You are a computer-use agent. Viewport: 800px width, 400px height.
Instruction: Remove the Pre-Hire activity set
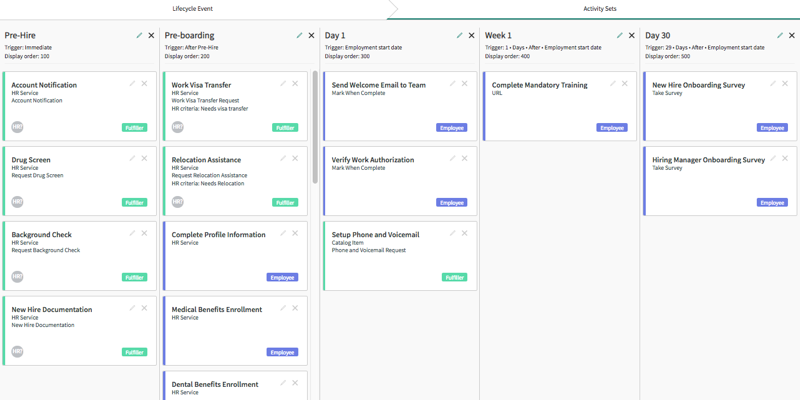[151, 35]
